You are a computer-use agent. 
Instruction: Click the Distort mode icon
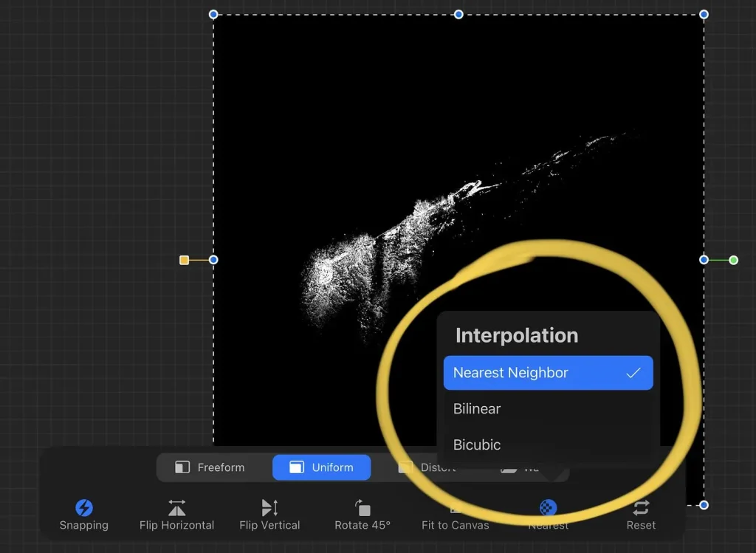pos(405,467)
